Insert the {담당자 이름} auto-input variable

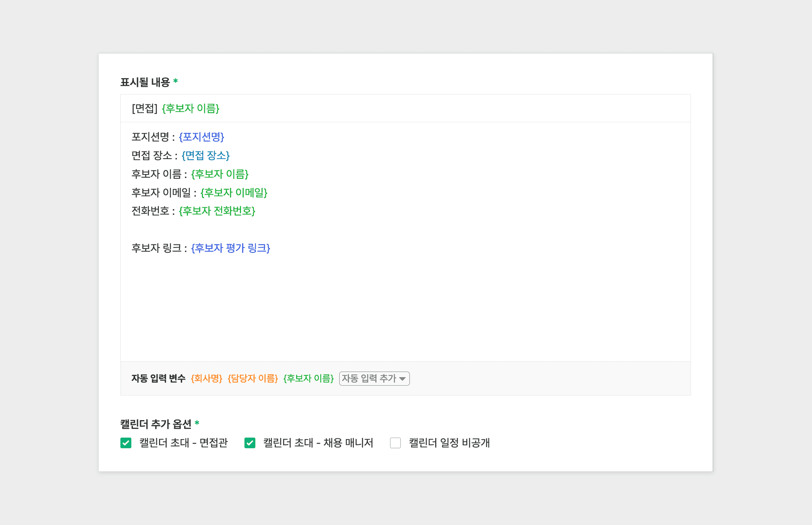pyautogui.click(x=252, y=378)
